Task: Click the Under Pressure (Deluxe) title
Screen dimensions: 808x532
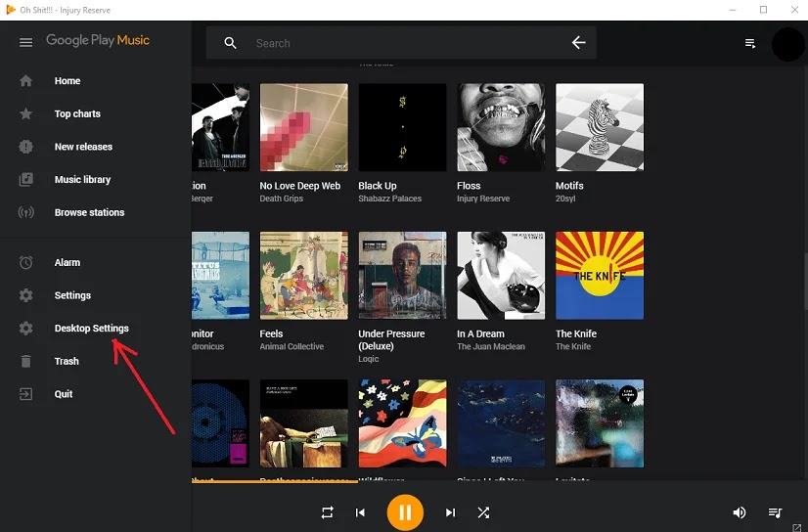Action: (391, 340)
